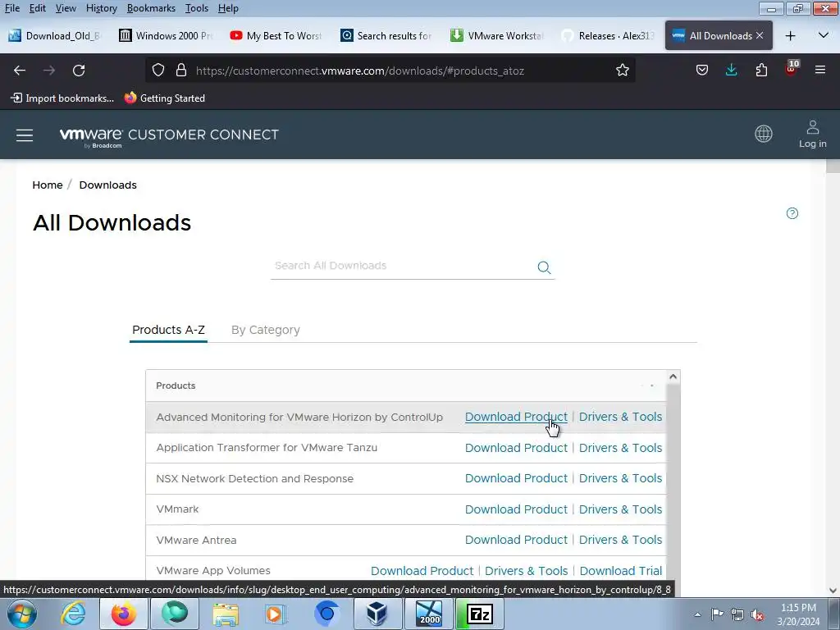840x630 pixels.
Task: Click the browser address bar URL
Action: click(360, 71)
